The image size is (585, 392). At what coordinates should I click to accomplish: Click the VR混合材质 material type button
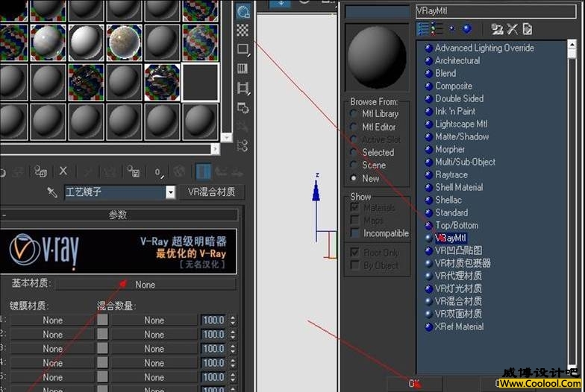[x=212, y=192]
